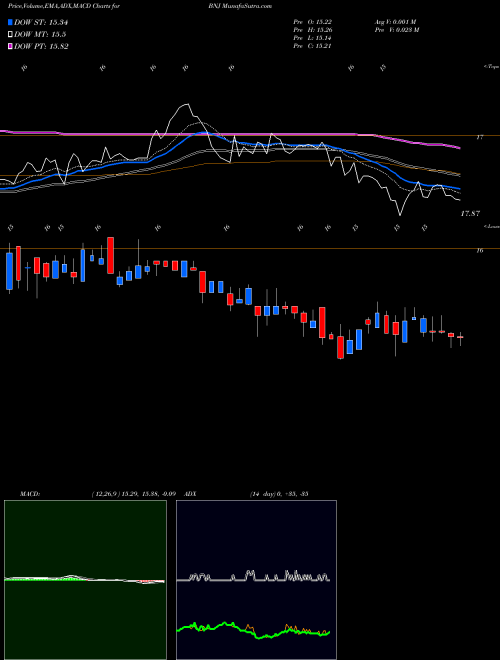Image resolution: width=500 pixels, height=660 pixels.
Task: Click the lowest red candlestick on the chart
Action: [x=340, y=347]
